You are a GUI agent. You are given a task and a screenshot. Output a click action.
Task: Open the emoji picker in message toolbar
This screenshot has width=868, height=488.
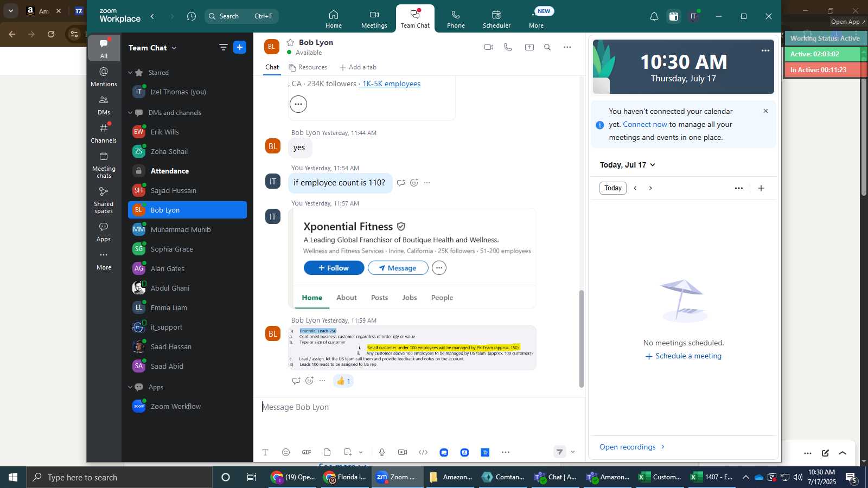pyautogui.click(x=286, y=452)
